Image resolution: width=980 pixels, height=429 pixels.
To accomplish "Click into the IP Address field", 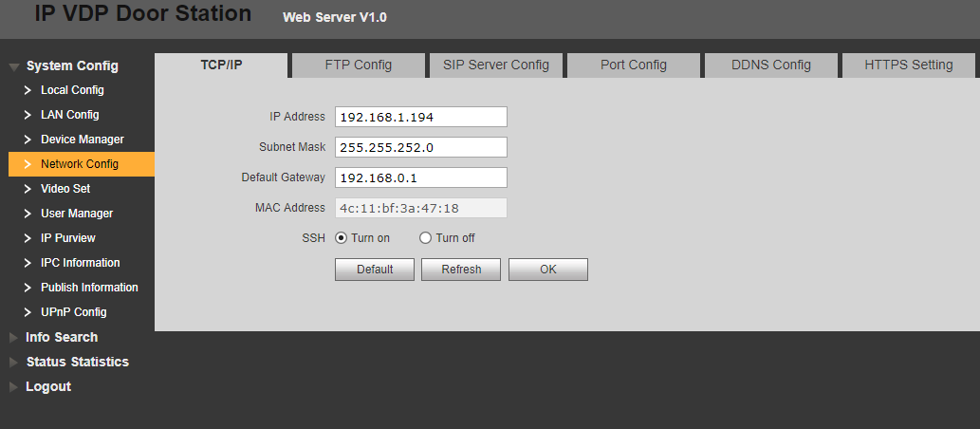I will 420,117.
